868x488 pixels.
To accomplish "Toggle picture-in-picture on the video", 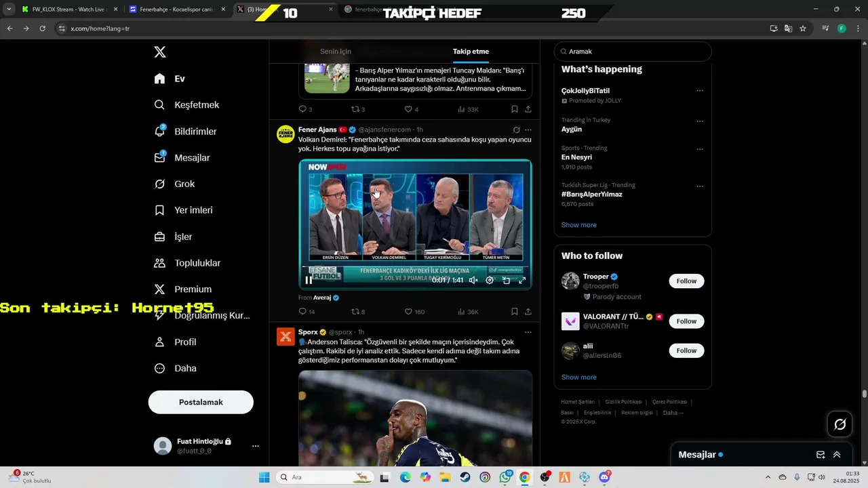I will [506, 280].
